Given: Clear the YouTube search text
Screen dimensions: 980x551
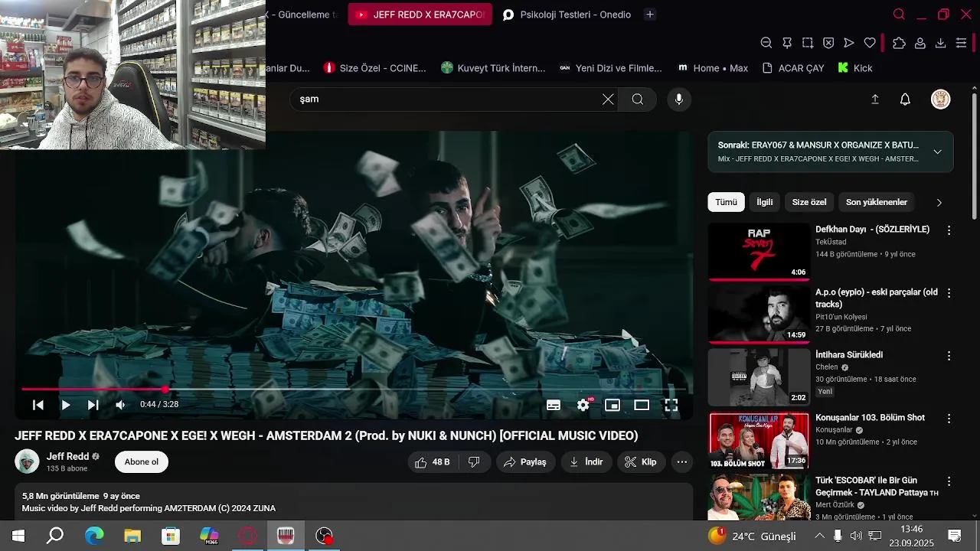Looking at the screenshot, I should [608, 99].
